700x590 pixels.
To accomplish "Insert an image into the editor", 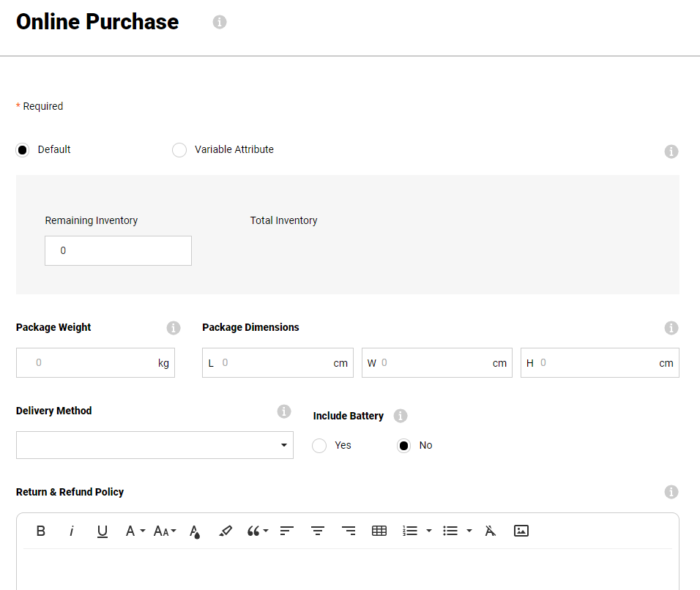I will point(521,531).
